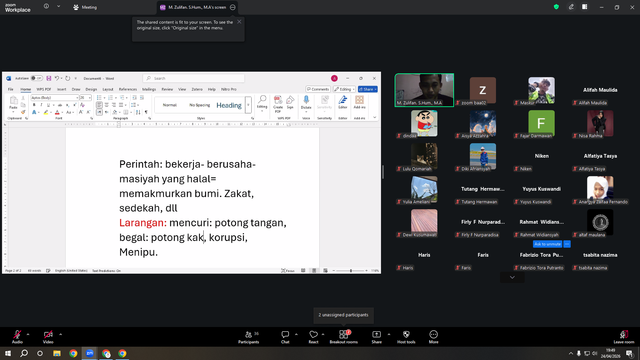
Task: Adjust the Word zoom slider
Action: click(x=351, y=271)
